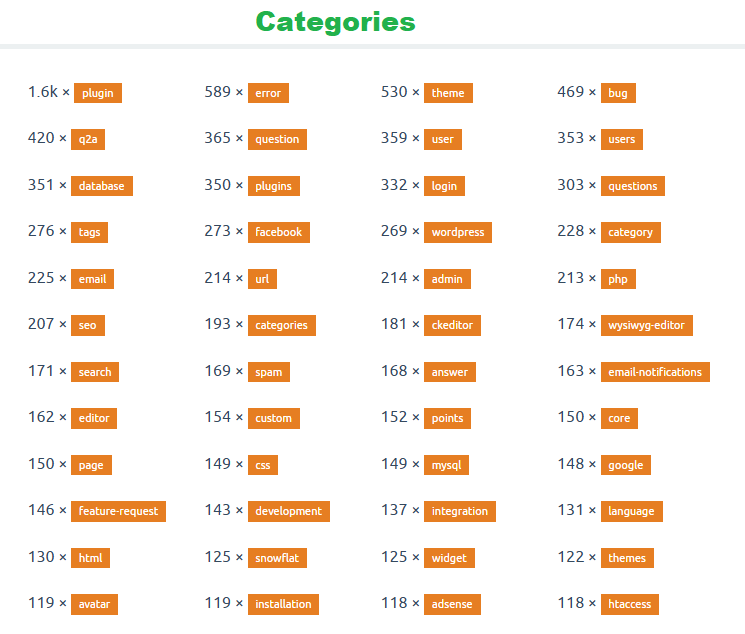Select the theme tag

coord(448,93)
